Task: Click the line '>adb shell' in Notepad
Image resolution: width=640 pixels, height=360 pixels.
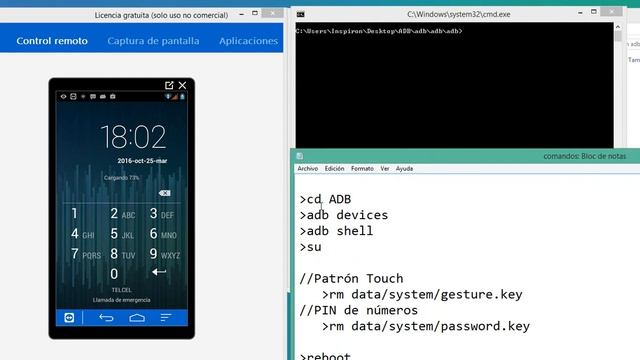Action: [336, 231]
